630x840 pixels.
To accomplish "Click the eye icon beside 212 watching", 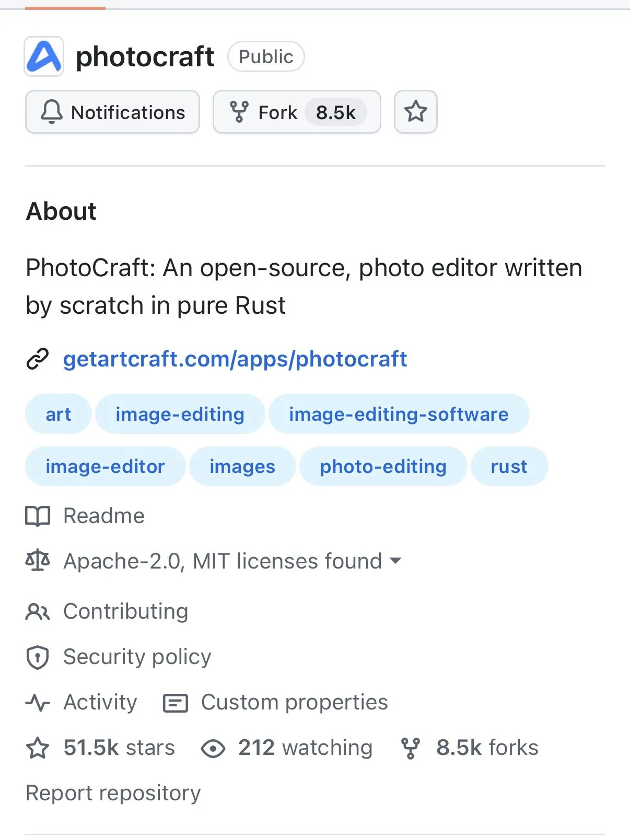I will click(213, 749).
